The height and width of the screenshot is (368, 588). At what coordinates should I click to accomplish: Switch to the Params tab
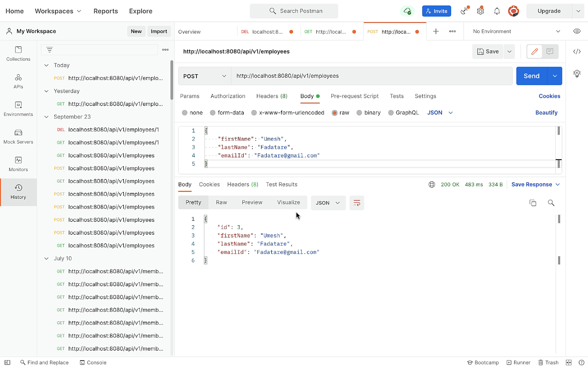(x=190, y=96)
